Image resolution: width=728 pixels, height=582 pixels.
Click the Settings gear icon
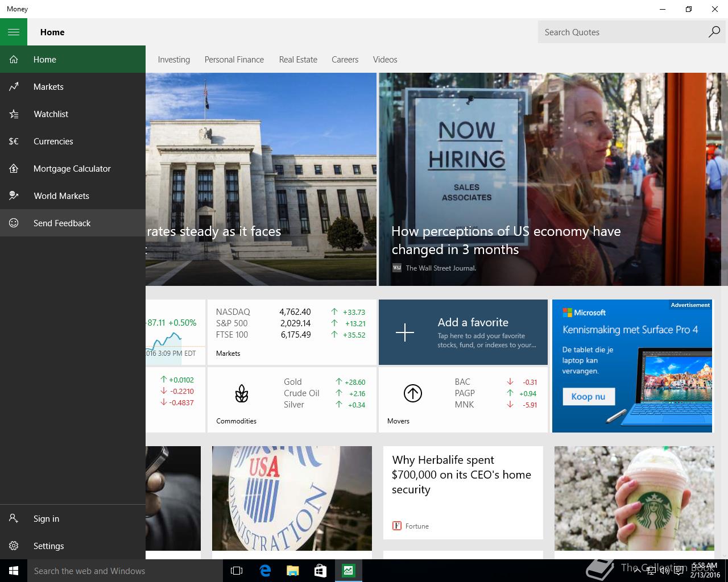click(x=14, y=546)
